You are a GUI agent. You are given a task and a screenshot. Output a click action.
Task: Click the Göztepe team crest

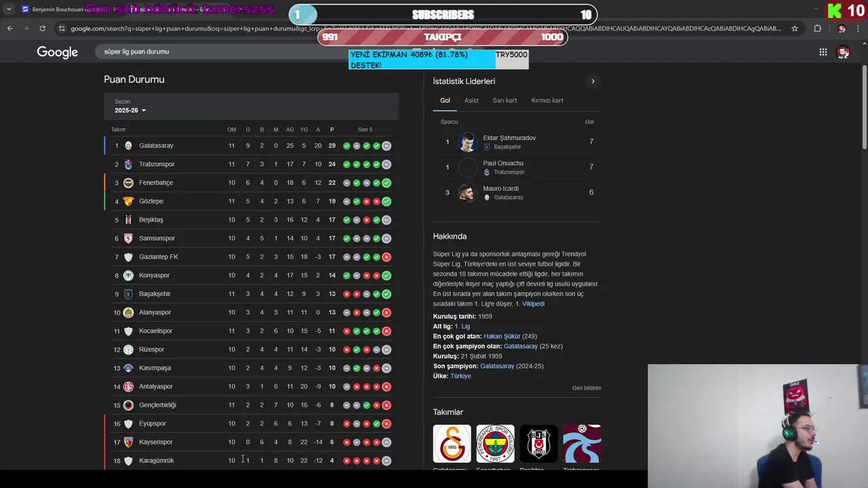coord(128,201)
